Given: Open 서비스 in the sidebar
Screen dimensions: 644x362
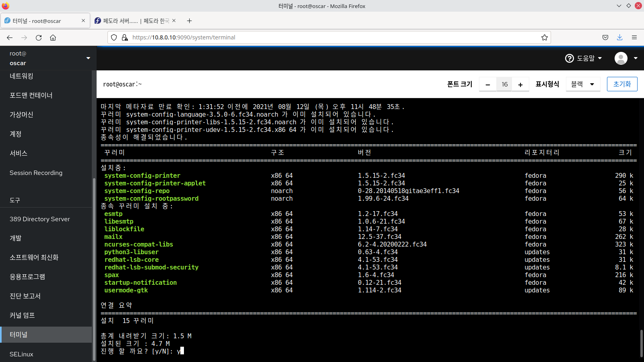Looking at the screenshot, I should pyautogui.click(x=19, y=153).
